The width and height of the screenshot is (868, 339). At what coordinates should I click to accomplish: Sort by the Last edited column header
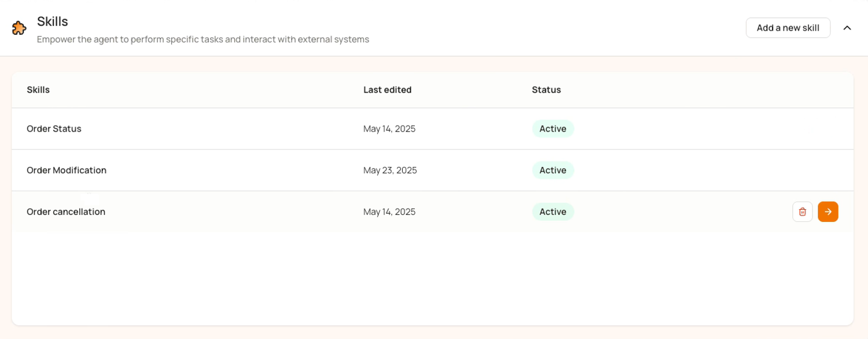(388, 90)
